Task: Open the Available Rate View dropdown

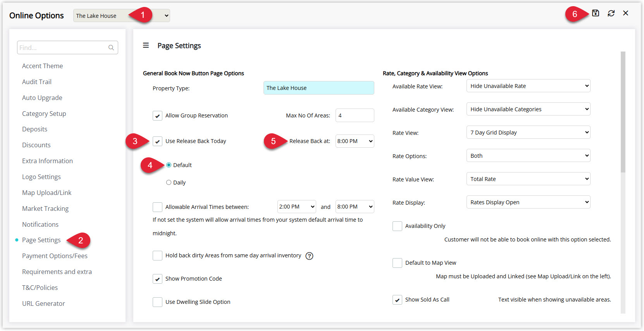Action: 529,86
